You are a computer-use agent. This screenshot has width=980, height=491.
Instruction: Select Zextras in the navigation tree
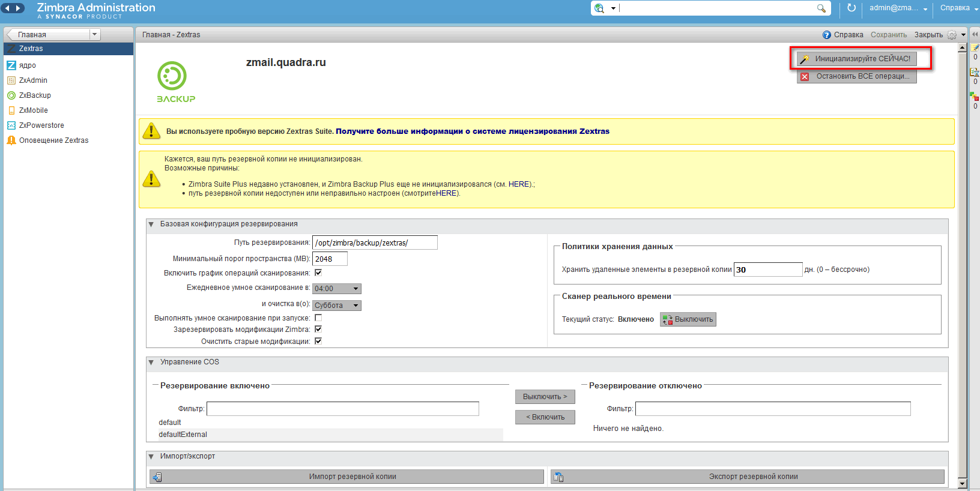(x=68, y=49)
